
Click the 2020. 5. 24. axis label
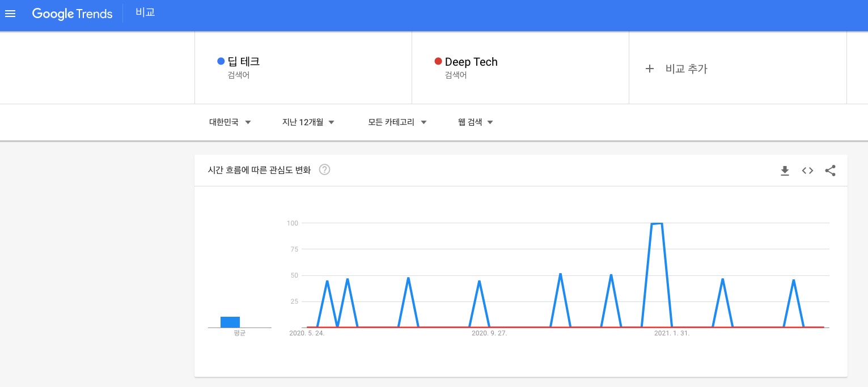(x=307, y=333)
